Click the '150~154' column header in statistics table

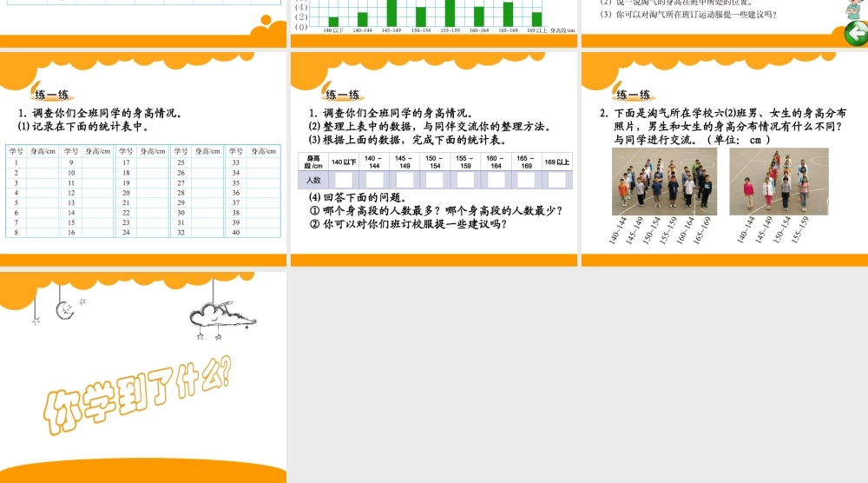[x=435, y=162]
